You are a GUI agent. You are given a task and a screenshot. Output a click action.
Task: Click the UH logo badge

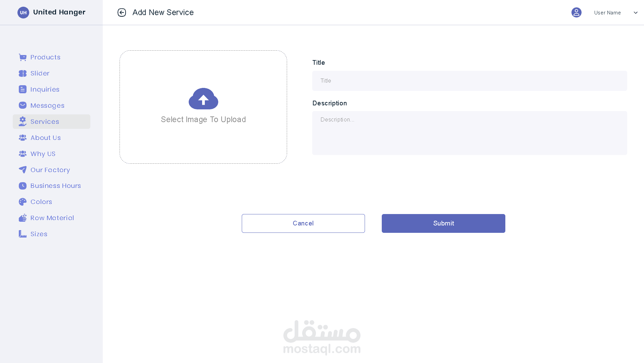click(x=23, y=12)
